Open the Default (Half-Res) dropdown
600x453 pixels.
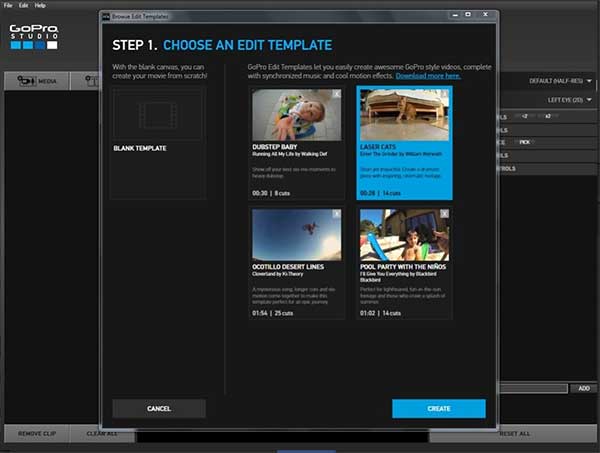[561, 81]
